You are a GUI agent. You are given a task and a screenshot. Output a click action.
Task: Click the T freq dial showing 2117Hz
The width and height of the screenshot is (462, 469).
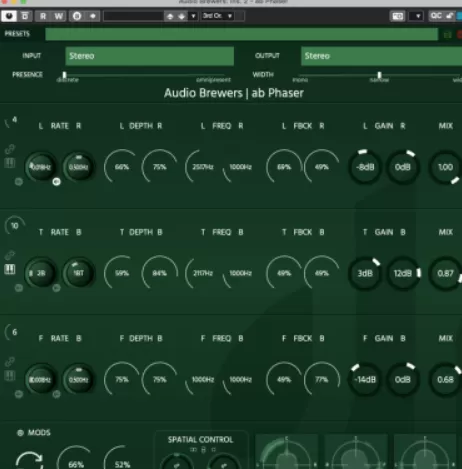[x=203, y=273]
